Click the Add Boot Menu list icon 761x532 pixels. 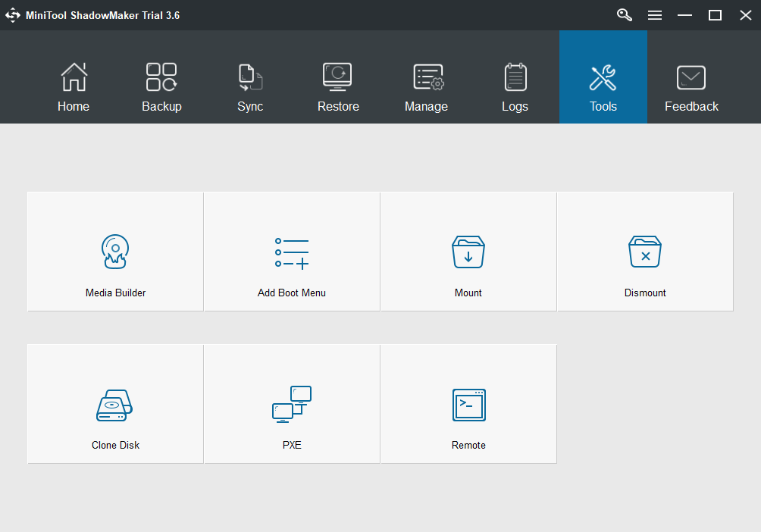[292, 253]
